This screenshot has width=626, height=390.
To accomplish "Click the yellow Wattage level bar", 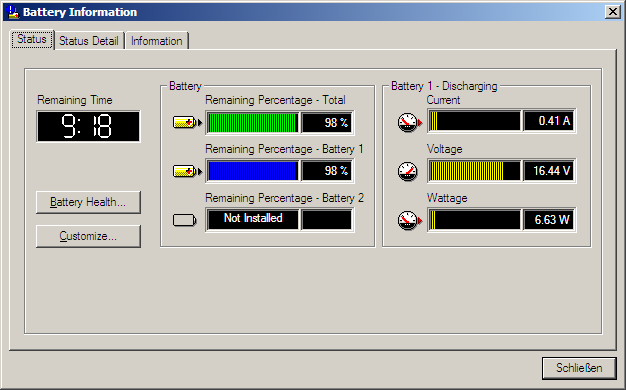I will coord(474,220).
